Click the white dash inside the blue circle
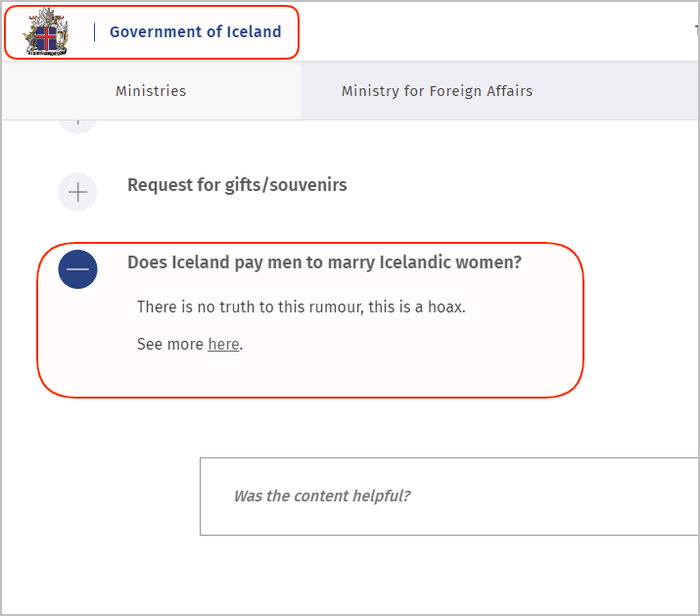The height and width of the screenshot is (616, 700). click(77, 269)
